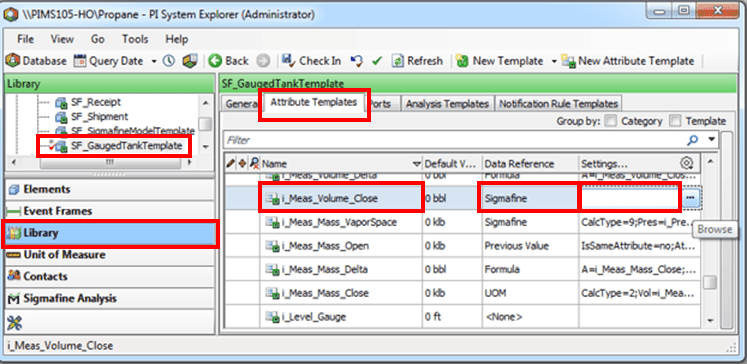Open the File menu

point(25,39)
